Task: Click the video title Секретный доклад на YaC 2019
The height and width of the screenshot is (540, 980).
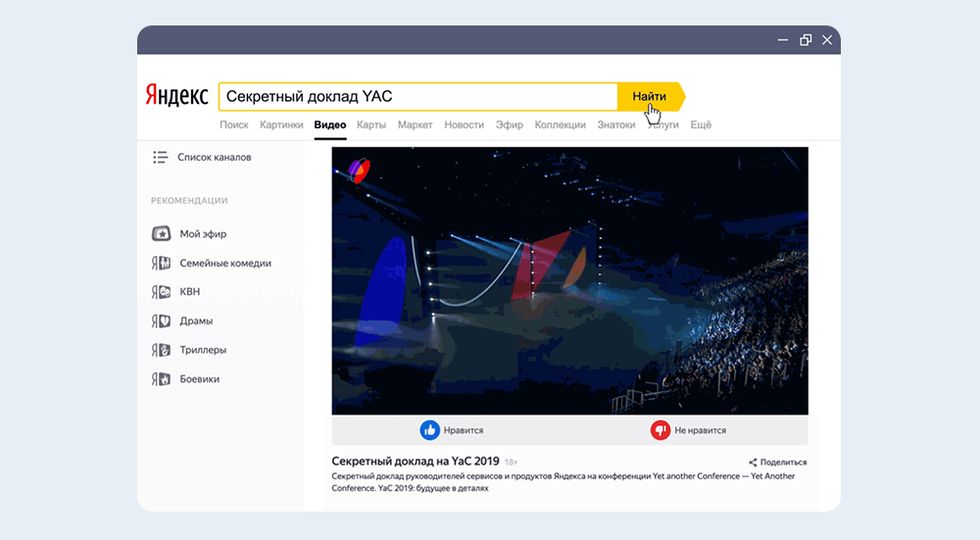Action: [416, 462]
